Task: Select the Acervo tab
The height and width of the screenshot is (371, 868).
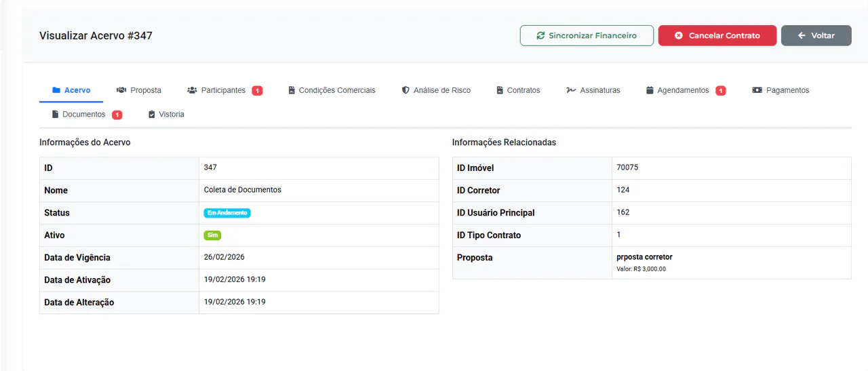Action: pyautogui.click(x=71, y=90)
